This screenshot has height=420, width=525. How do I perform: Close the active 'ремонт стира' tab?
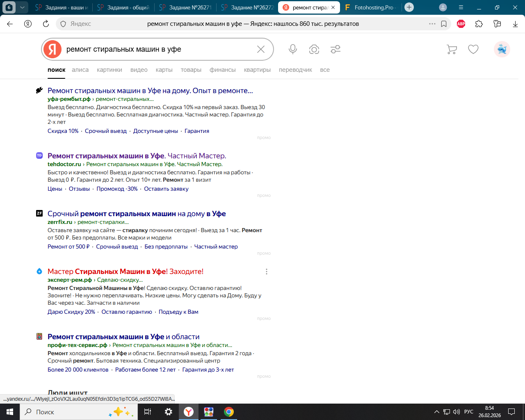pyautogui.click(x=333, y=7)
